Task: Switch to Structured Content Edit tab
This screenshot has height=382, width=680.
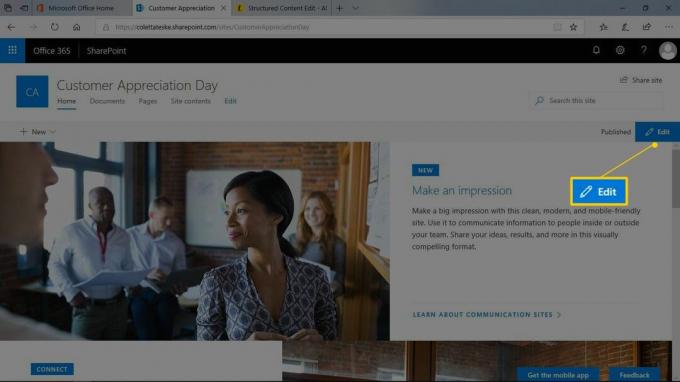Action: pos(282,8)
